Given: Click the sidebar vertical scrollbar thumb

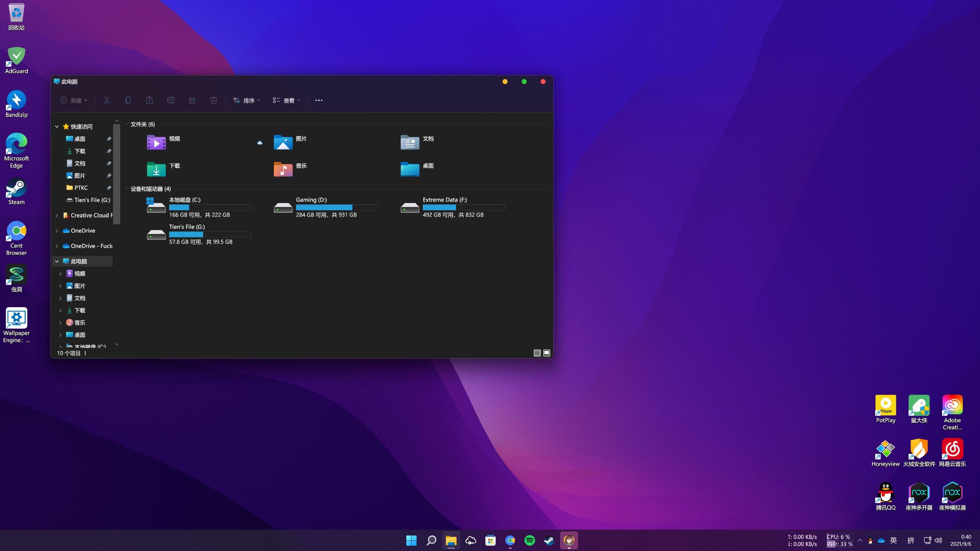Looking at the screenshot, I should tap(117, 174).
